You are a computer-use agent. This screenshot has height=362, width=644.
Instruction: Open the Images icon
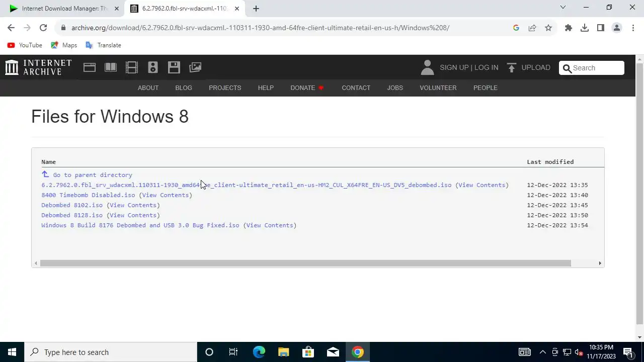(x=195, y=67)
